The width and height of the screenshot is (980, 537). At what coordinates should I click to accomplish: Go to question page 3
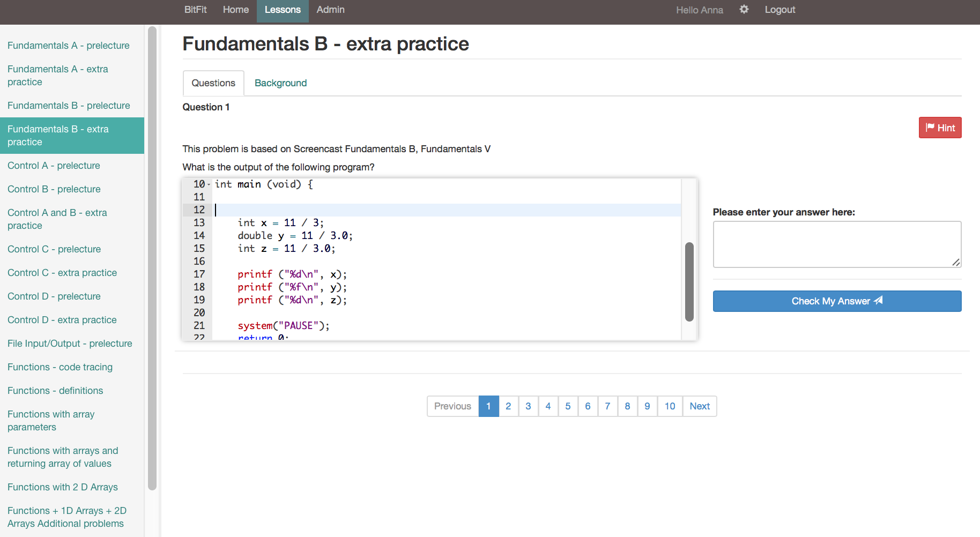coord(528,406)
